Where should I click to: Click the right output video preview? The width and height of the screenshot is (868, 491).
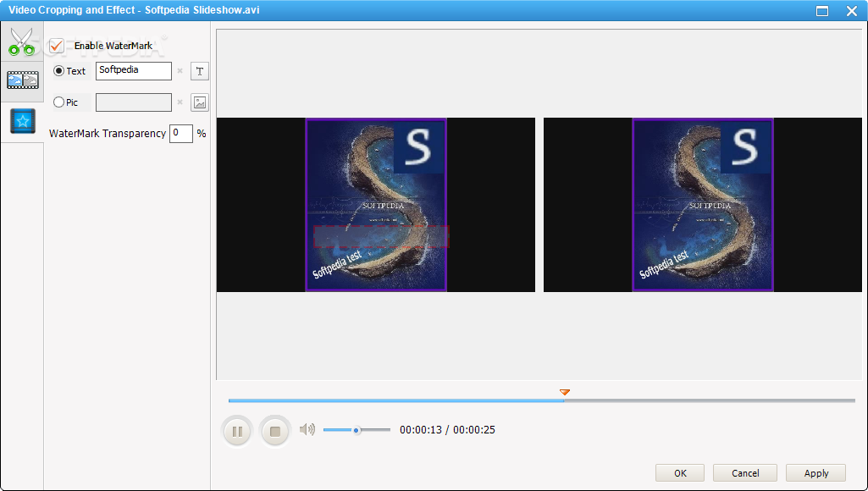703,205
